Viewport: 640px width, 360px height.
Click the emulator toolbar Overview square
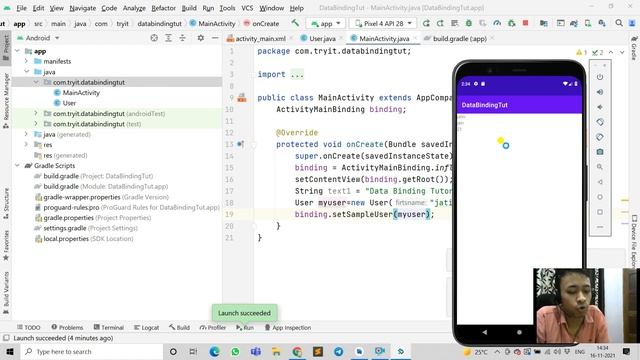pyautogui.click(x=600, y=212)
